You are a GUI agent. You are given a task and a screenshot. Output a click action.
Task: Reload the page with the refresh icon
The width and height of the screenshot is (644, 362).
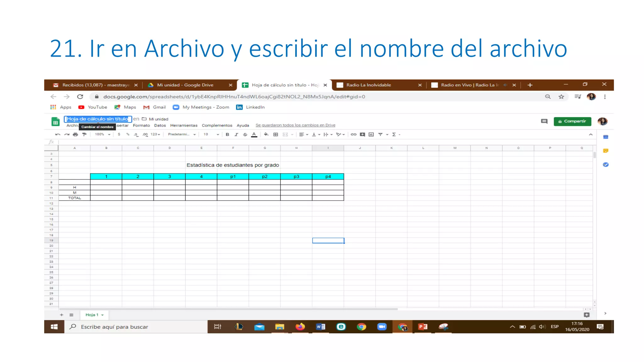click(80, 97)
